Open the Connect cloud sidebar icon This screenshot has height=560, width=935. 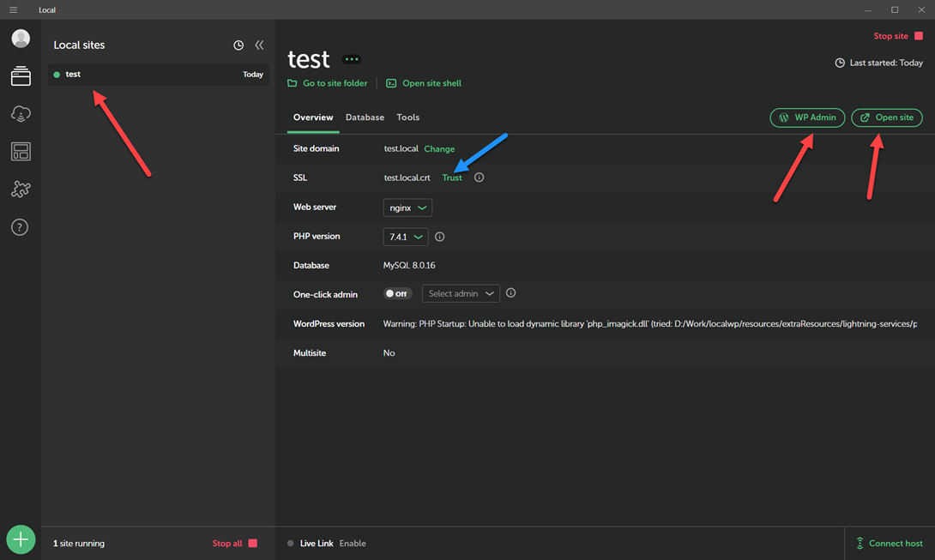point(21,114)
